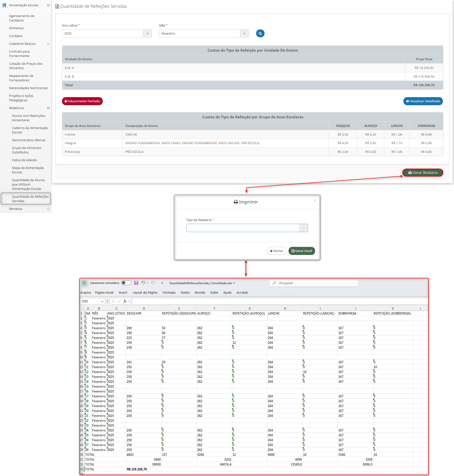Viewport: 454px width, 476px height.
Task: Open Alimentos in the sidebar
Action: (16, 28)
